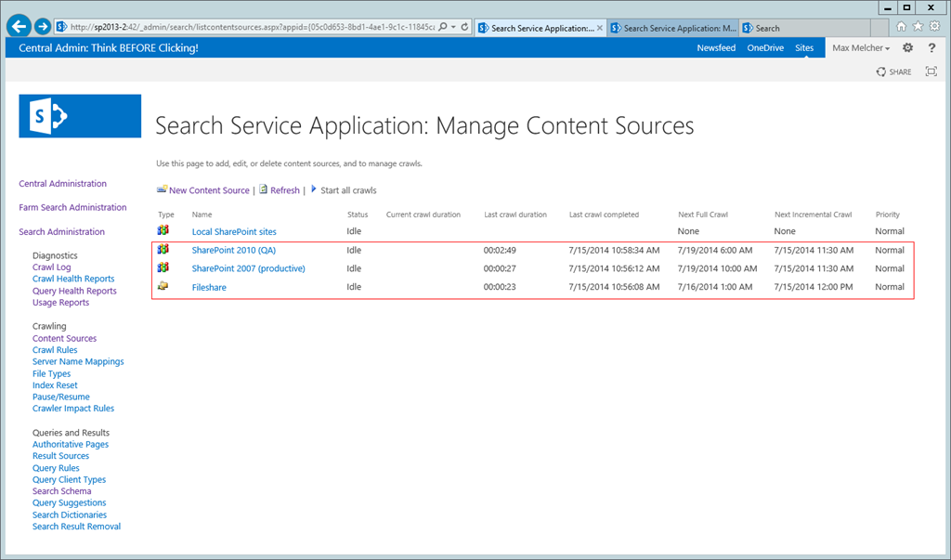Click the focus on content icon
This screenshot has width=951, height=560.
click(931, 72)
